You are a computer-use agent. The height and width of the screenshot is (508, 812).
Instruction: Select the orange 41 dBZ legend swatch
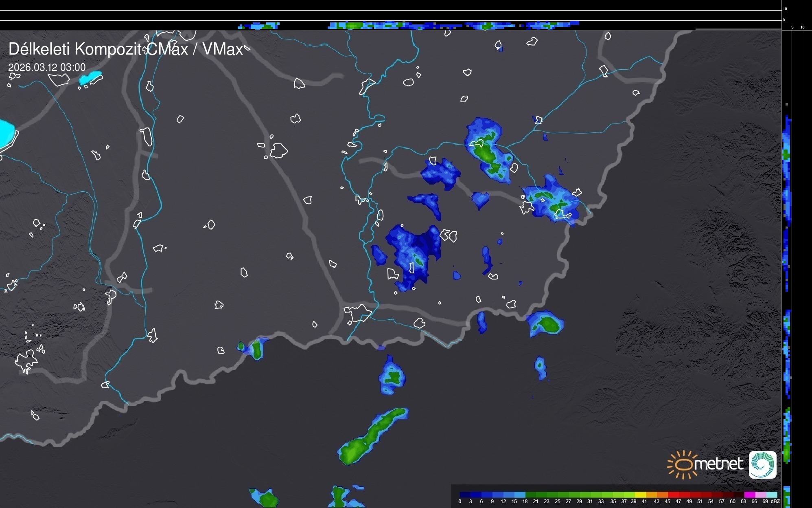(651, 495)
